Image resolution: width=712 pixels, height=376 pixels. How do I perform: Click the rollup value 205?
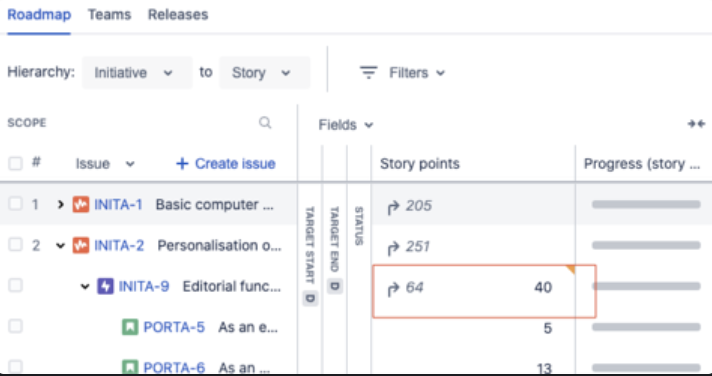tap(418, 206)
